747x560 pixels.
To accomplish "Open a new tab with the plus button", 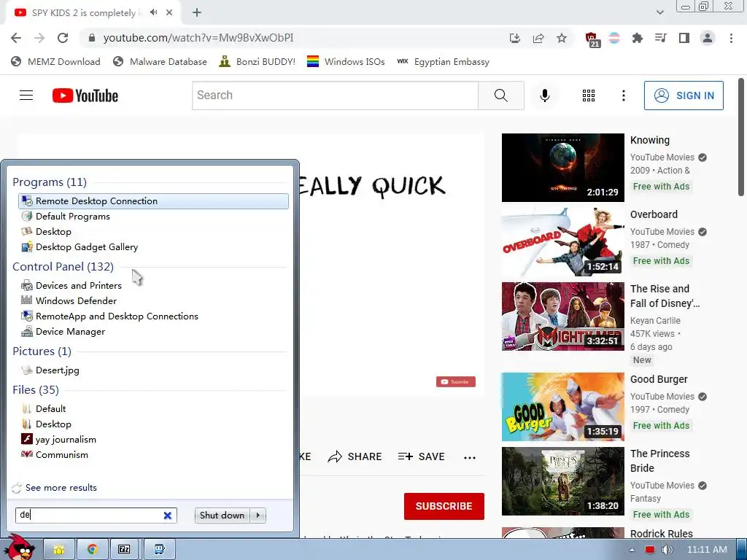I will tap(197, 12).
